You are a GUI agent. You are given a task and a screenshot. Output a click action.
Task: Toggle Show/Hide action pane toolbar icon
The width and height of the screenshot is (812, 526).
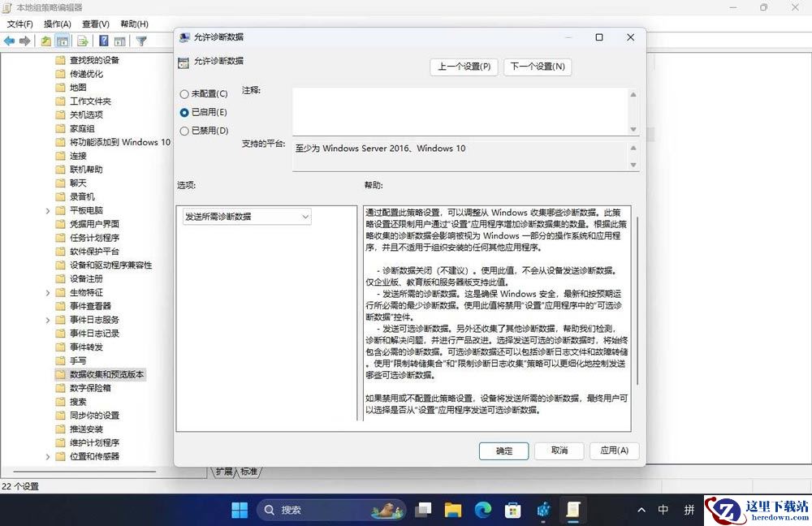(119, 41)
